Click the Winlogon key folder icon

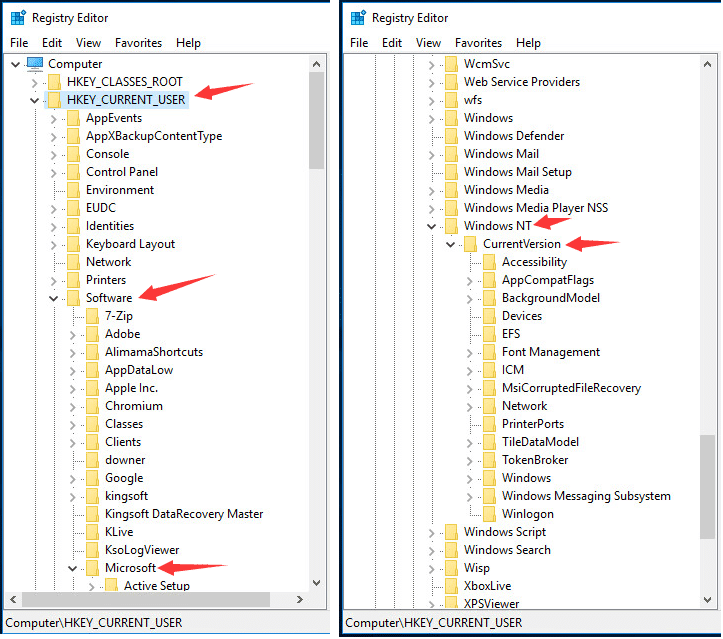489,514
